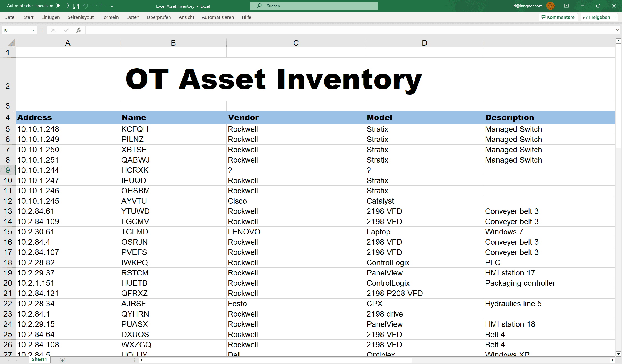
Task: Select column D header
Action: (425, 43)
